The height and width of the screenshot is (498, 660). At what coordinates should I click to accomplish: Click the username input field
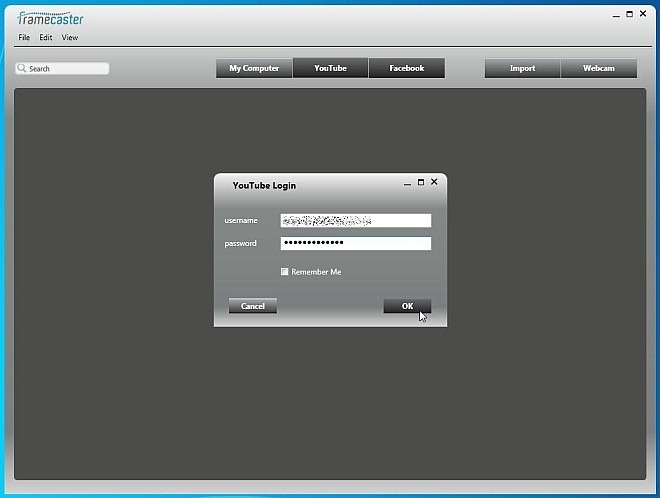(x=356, y=221)
